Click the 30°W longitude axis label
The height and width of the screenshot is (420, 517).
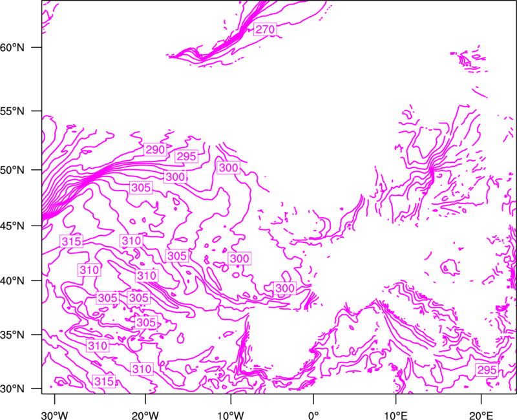tap(55, 415)
